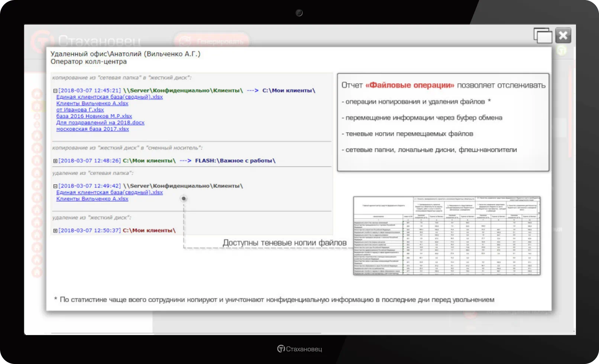Open Для поздравлений на 2018.docx link

pos(100,123)
